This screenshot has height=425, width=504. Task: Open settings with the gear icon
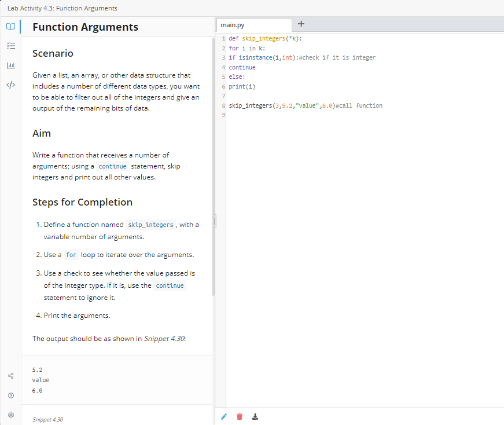[10, 415]
